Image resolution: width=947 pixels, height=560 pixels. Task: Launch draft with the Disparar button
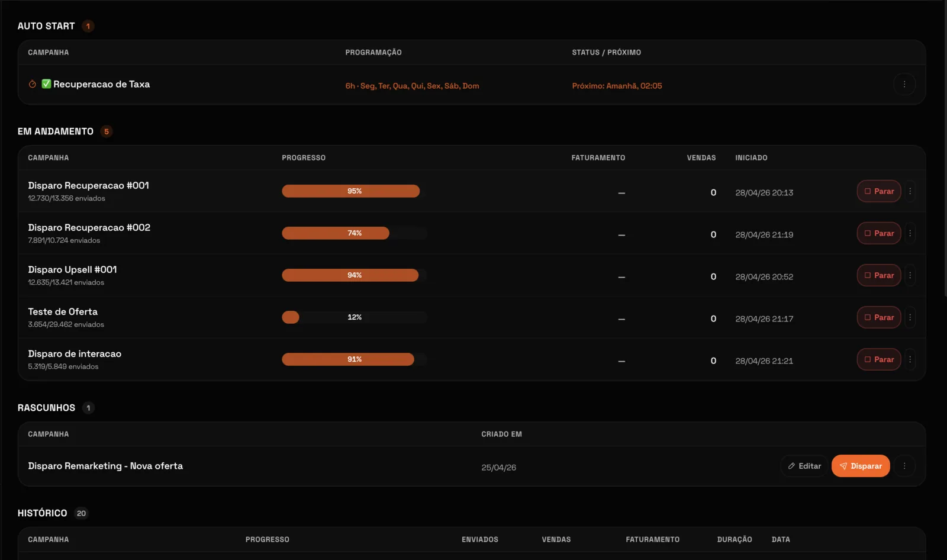pos(861,466)
